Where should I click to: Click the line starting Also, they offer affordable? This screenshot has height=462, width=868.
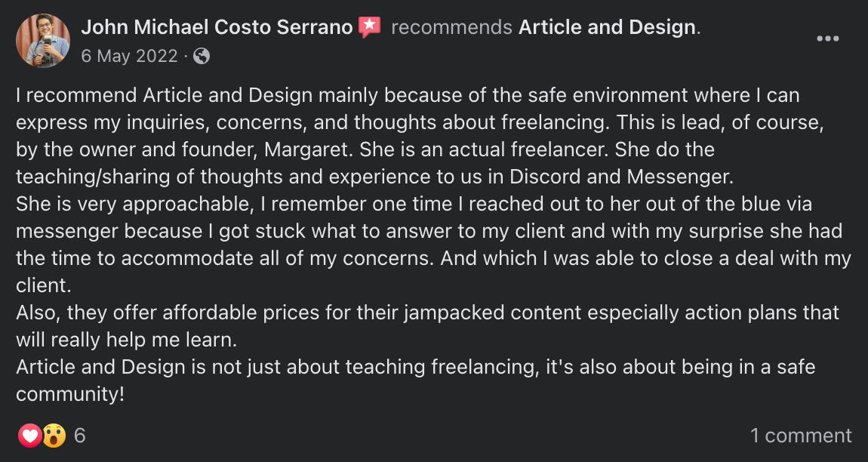[427, 313]
